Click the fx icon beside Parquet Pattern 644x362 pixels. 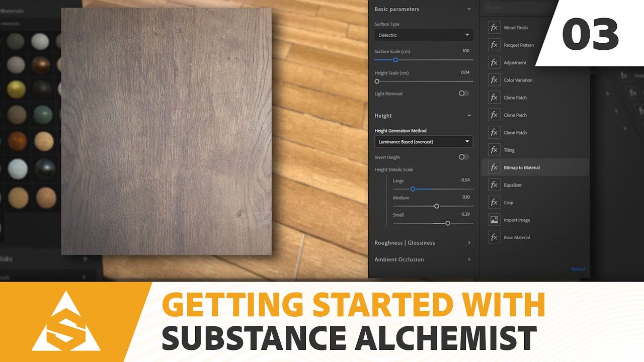pyautogui.click(x=494, y=45)
